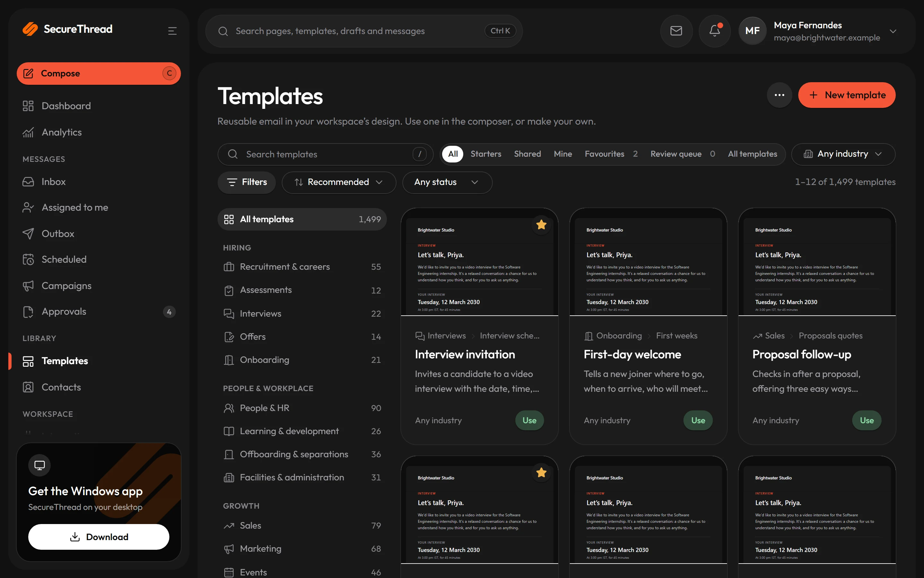Use the Proposal follow-up template
The image size is (924, 578).
(867, 421)
